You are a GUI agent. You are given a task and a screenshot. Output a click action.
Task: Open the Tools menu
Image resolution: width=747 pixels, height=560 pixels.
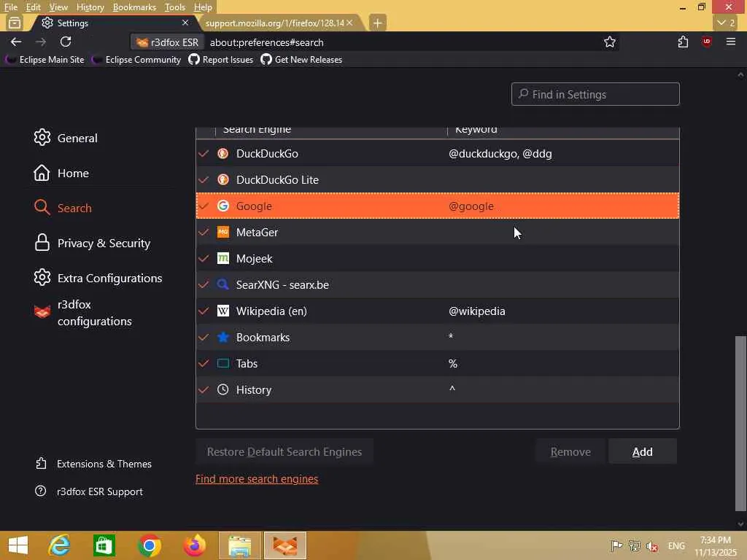point(174,7)
